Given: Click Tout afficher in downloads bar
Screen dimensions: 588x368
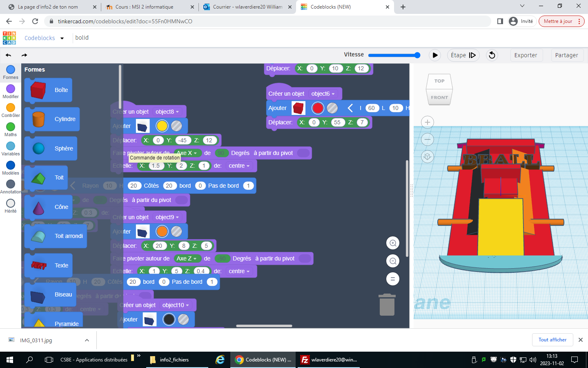Looking at the screenshot, I should (552, 340).
